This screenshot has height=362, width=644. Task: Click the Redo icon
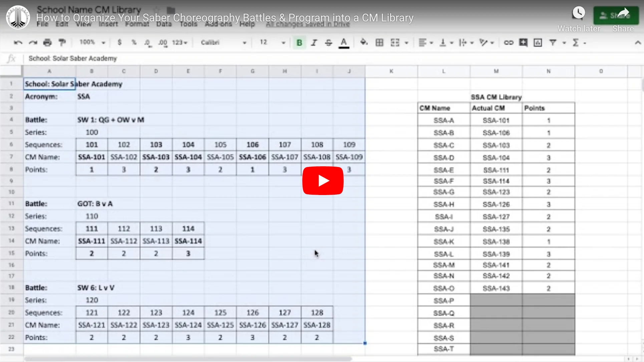pos(33,43)
